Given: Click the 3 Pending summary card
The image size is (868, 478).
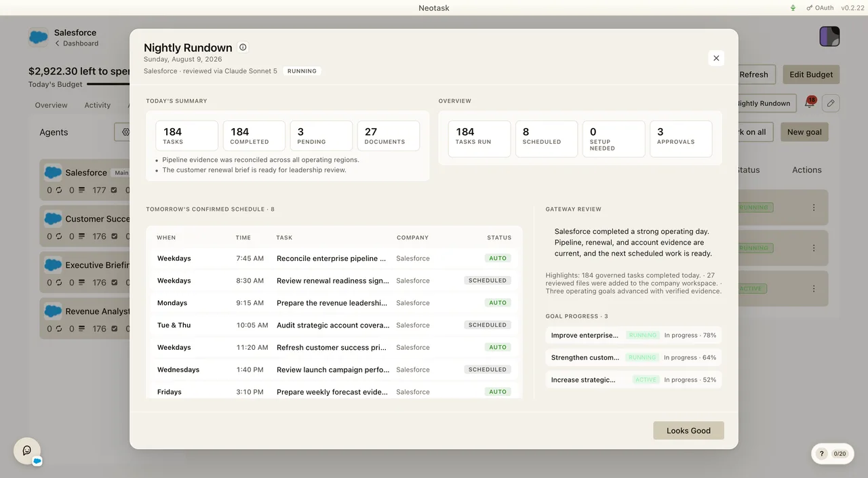Looking at the screenshot, I should [x=321, y=136].
